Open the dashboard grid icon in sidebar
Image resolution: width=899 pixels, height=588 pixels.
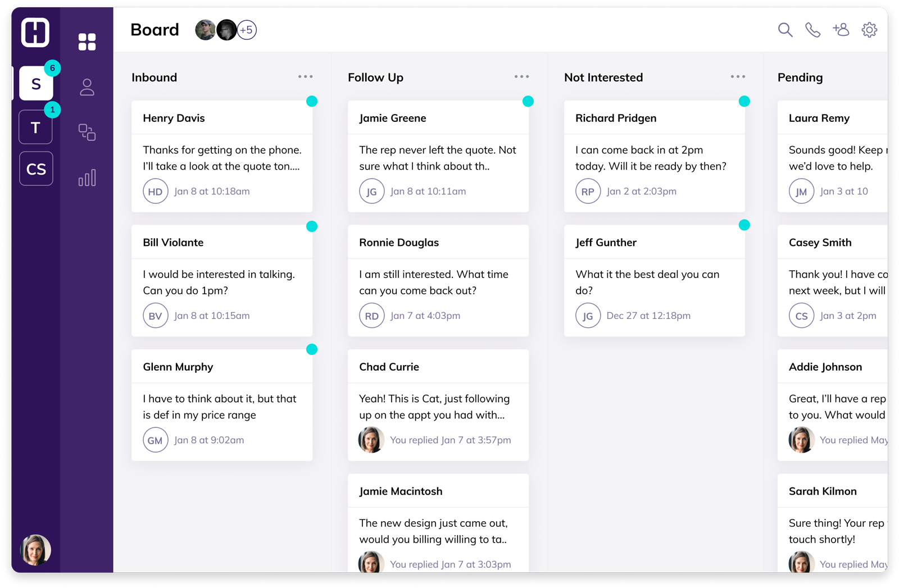tap(87, 40)
